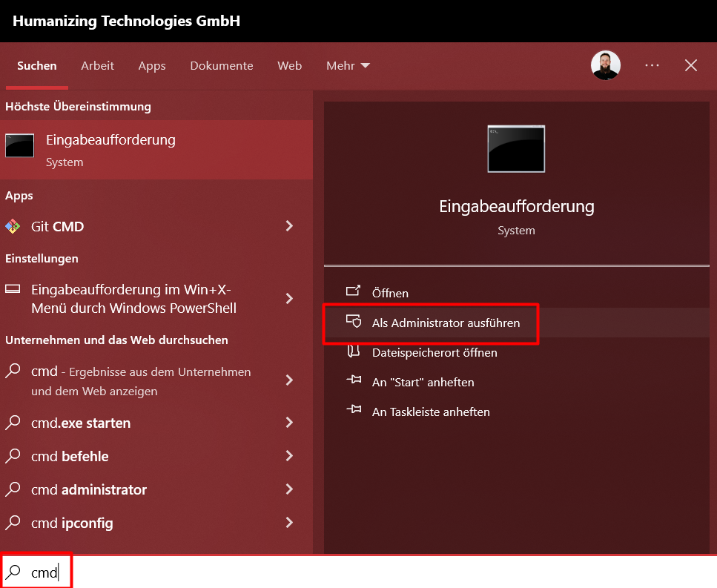
Task: Open the three-dots options menu
Action: pyautogui.click(x=652, y=65)
